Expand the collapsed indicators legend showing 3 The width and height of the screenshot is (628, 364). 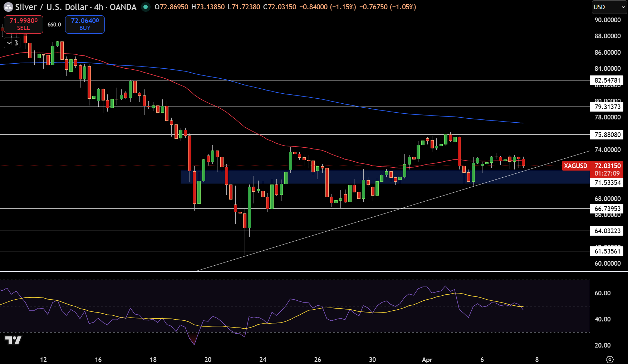point(13,43)
